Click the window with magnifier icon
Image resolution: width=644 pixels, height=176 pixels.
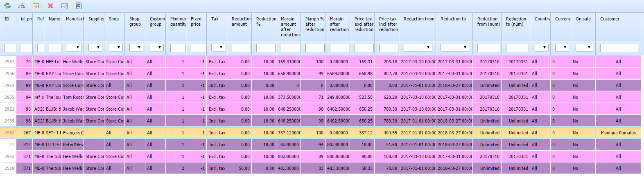coord(64,6)
